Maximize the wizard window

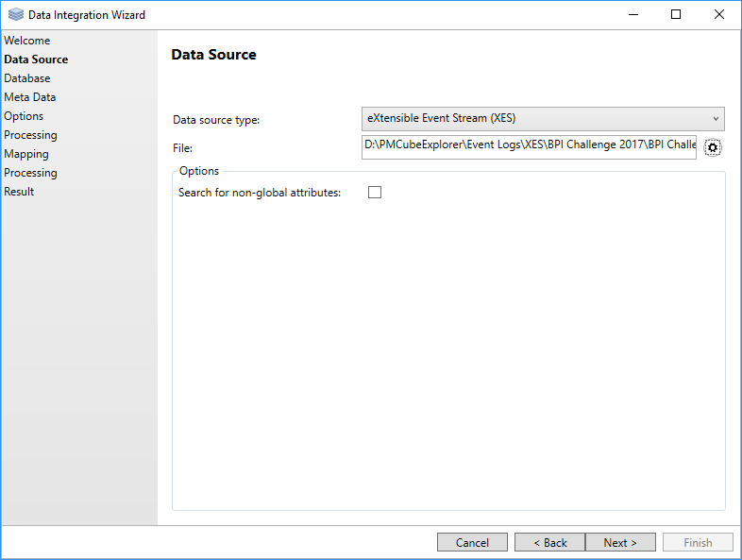[x=676, y=15]
